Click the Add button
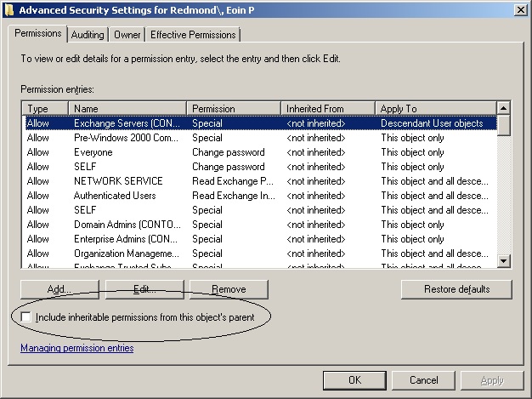The width and height of the screenshot is (532, 399). (59, 289)
